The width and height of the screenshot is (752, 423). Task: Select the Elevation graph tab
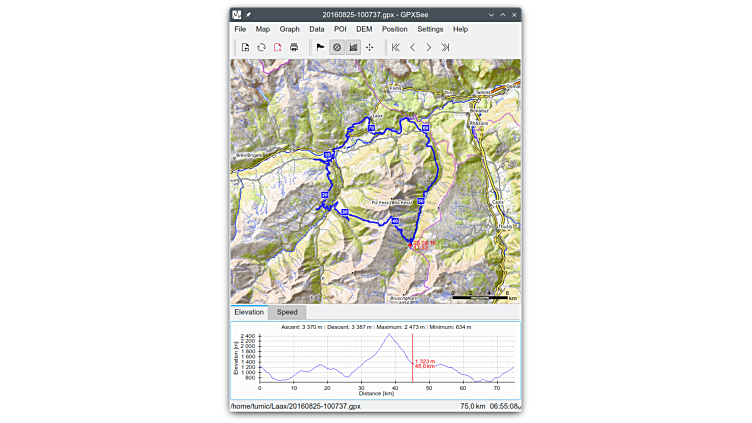click(x=249, y=312)
